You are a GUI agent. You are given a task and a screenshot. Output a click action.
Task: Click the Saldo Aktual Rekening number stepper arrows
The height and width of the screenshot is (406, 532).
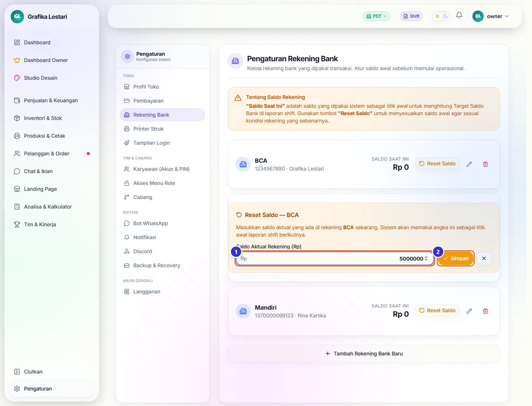426,258
